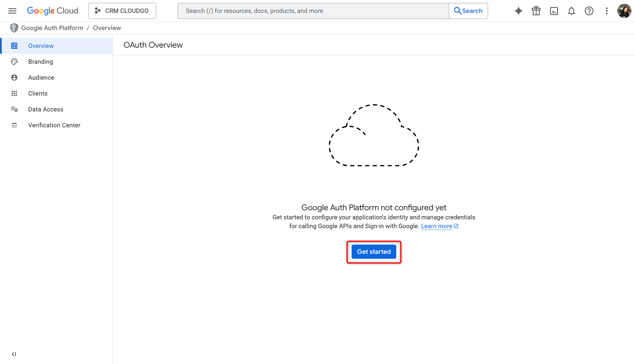The width and height of the screenshot is (635, 364).
Task: Open the CRM CLOUDGO project selector
Action: click(x=122, y=11)
